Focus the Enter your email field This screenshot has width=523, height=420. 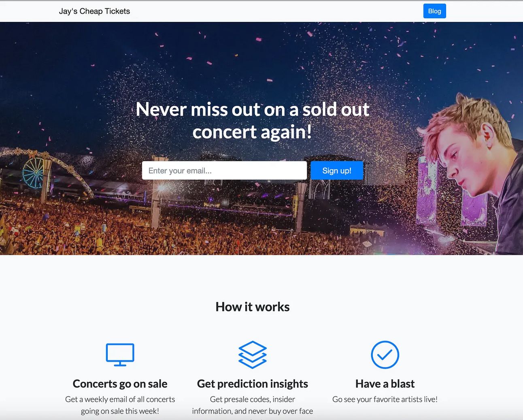(x=224, y=171)
